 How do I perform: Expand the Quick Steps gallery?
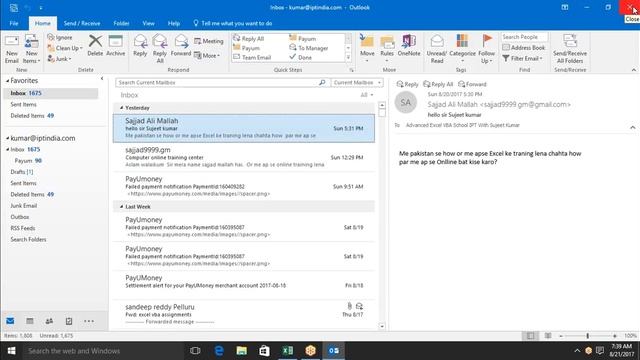(348, 58)
